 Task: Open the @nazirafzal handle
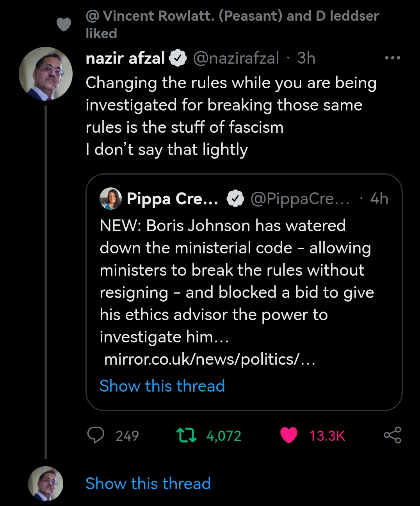[236, 59]
